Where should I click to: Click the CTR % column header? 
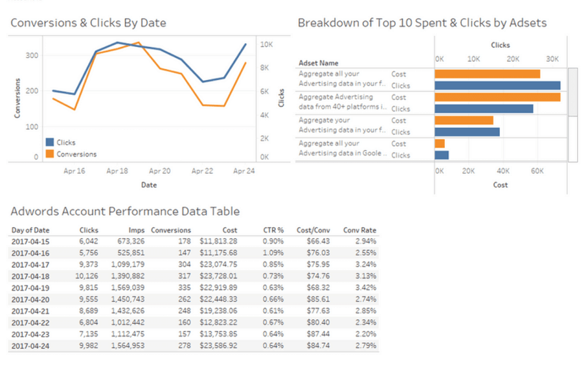point(273,230)
